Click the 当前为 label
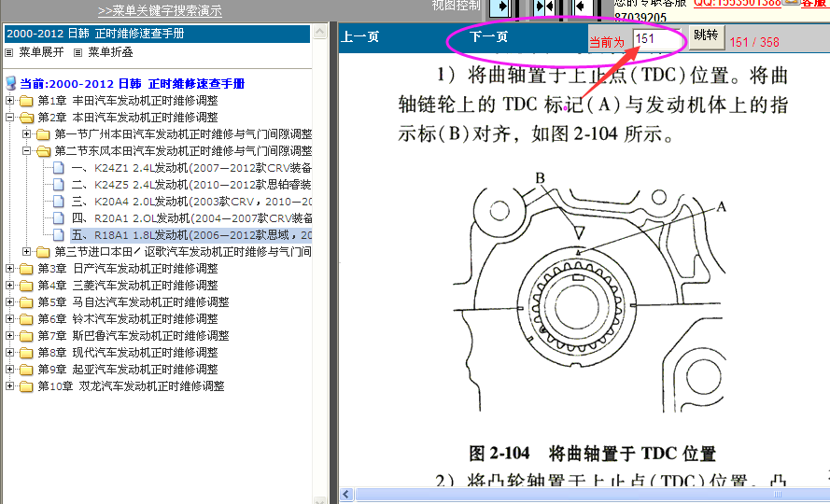Viewport: 830px width, 504px height. [x=607, y=42]
